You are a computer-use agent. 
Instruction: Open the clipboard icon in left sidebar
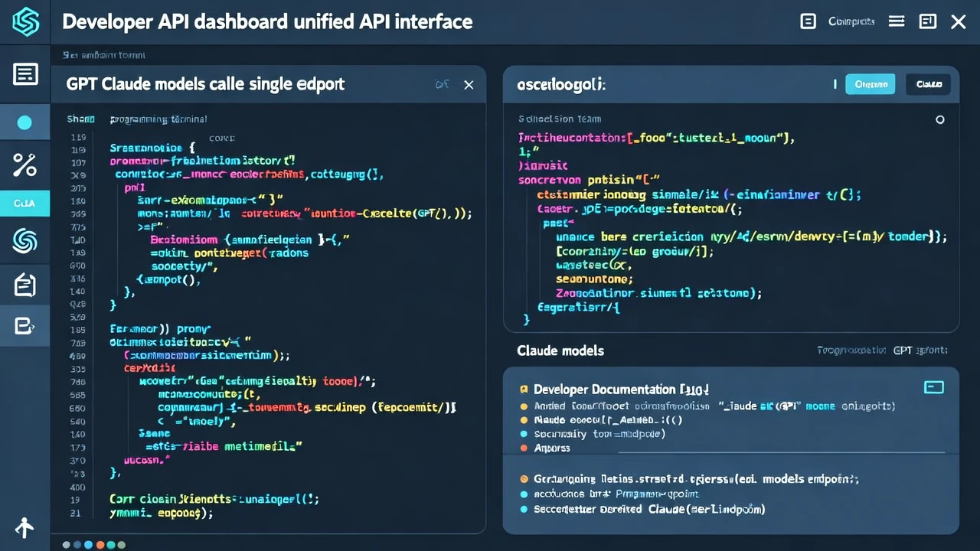[x=25, y=285]
